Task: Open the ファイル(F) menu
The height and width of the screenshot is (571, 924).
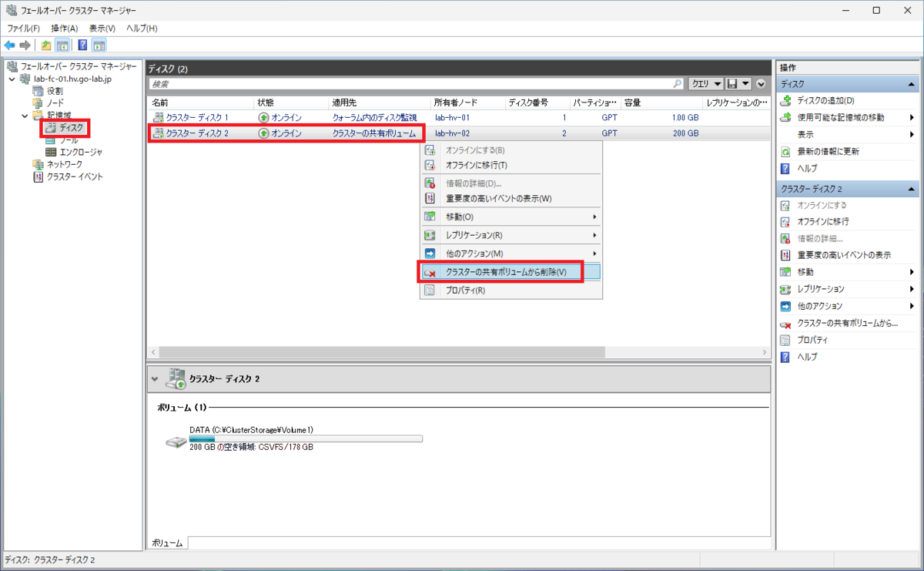Action: tap(23, 29)
